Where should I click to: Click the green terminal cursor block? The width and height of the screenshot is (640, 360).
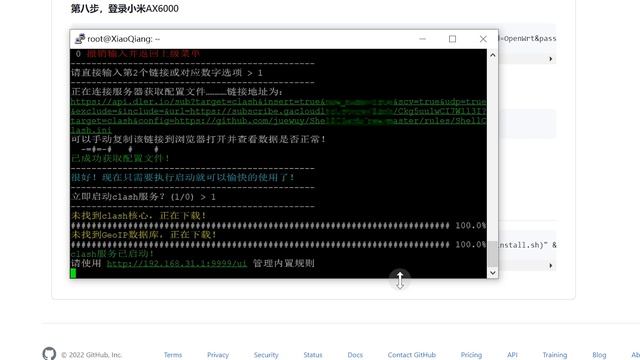(73, 273)
